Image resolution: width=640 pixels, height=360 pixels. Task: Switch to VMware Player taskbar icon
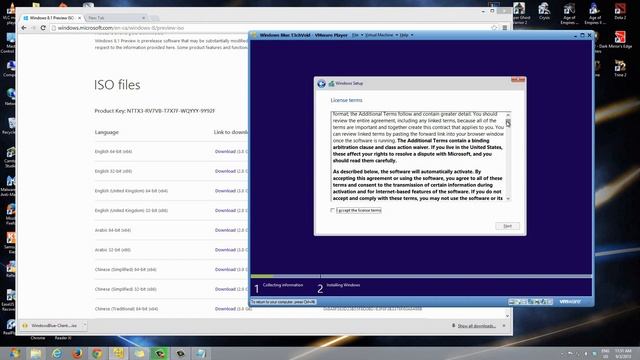point(118,353)
